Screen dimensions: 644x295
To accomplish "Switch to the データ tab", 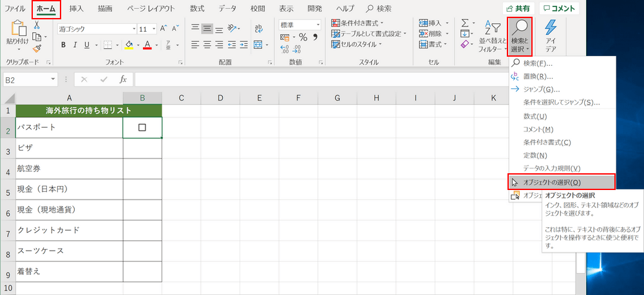I will point(227,8).
